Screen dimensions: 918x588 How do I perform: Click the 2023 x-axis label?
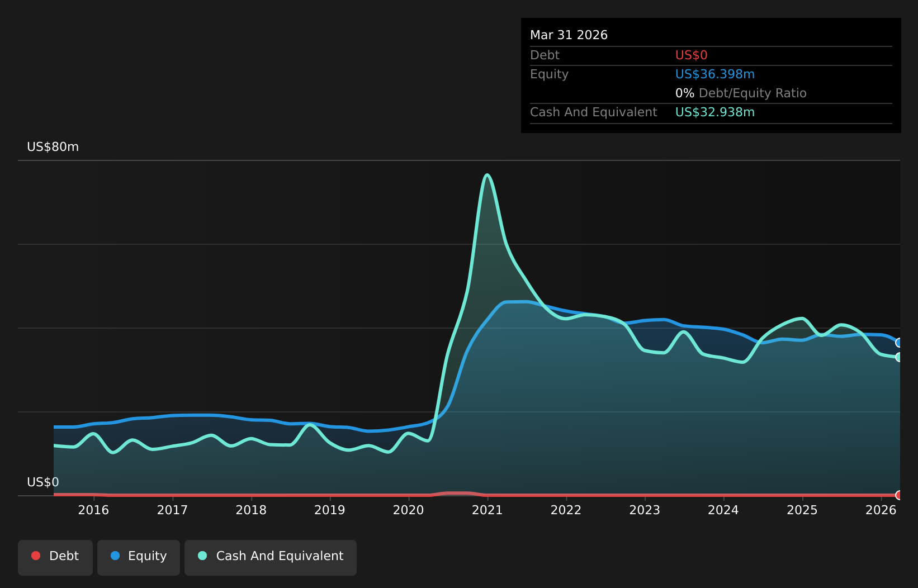[x=645, y=510]
